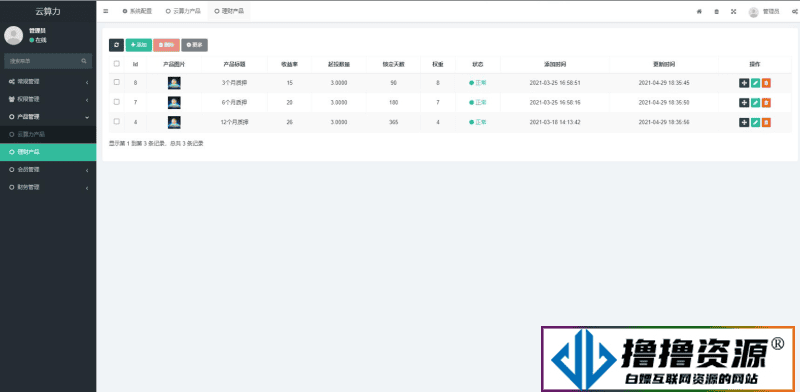Click the gray 更多 button
The image size is (800, 392).
click(x=194, y=45)
